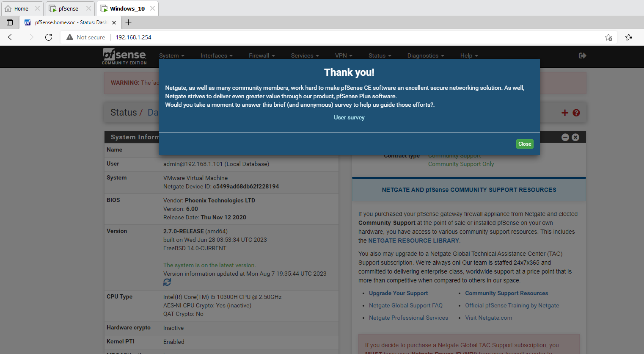
Task: Click the pfSense Community Edition logo
Action: tap(124, 56)
